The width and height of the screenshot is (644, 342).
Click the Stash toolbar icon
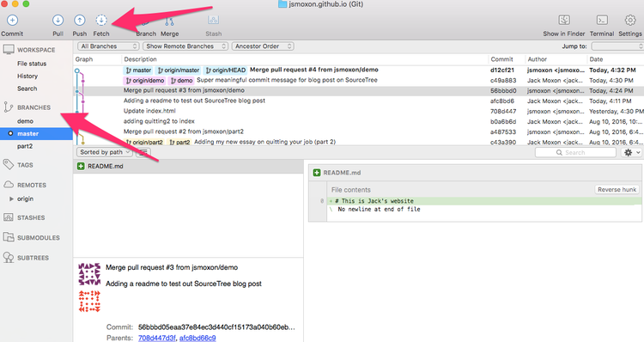point(213,20)
